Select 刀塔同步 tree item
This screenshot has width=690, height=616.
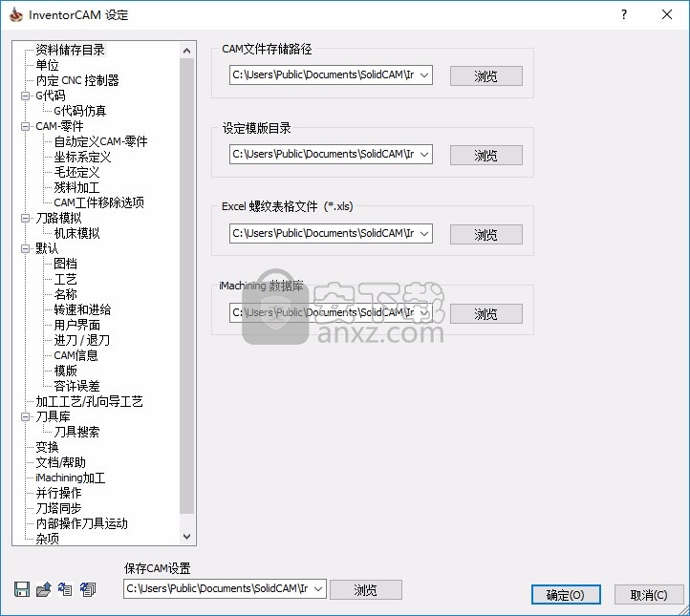click(58, 508)
